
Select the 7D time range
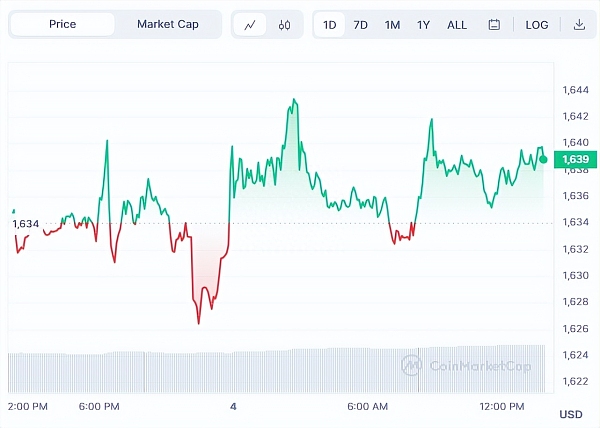(x=361, y=25)
